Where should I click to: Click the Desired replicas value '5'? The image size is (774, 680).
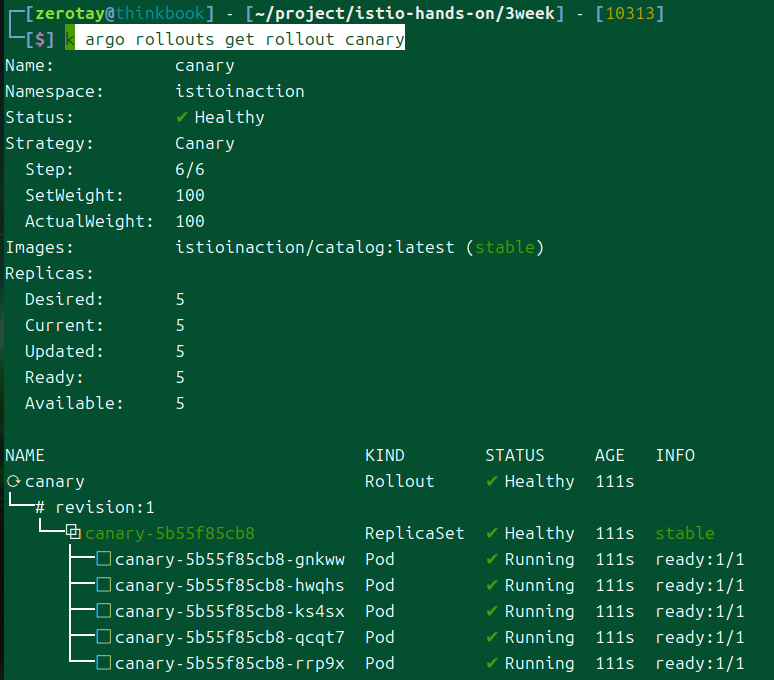(180, 299)
